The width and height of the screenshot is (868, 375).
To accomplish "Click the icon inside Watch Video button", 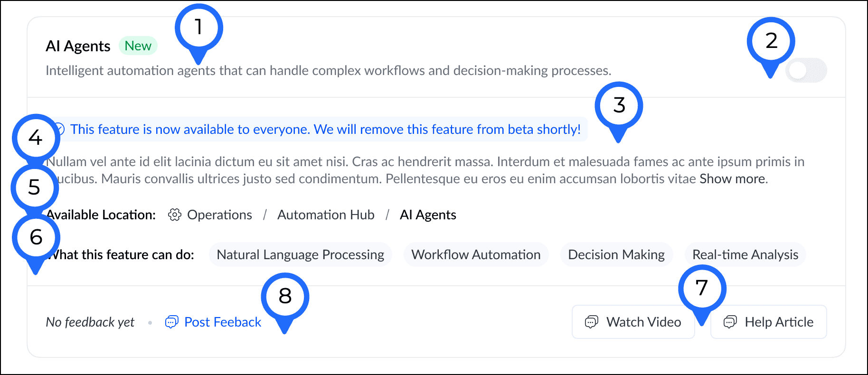I will [x=591, y=322].
